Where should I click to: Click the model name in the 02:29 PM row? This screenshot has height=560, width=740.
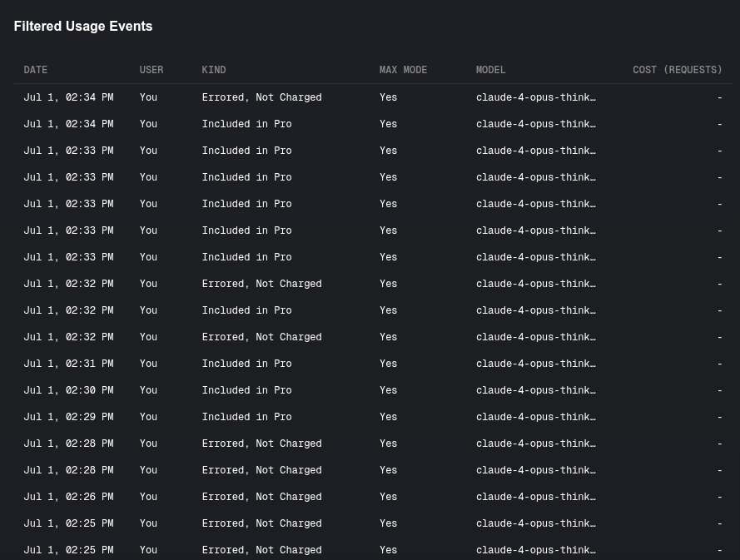[x=536, y=417]
